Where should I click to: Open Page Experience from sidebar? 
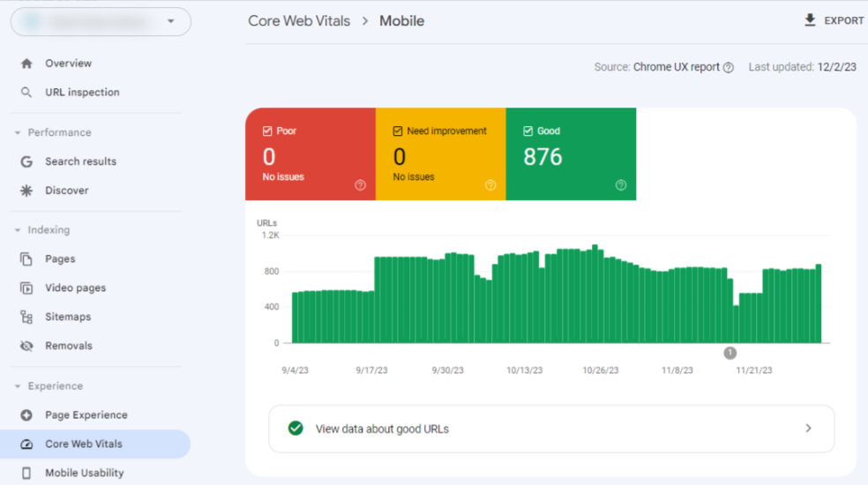pos(86,415)
